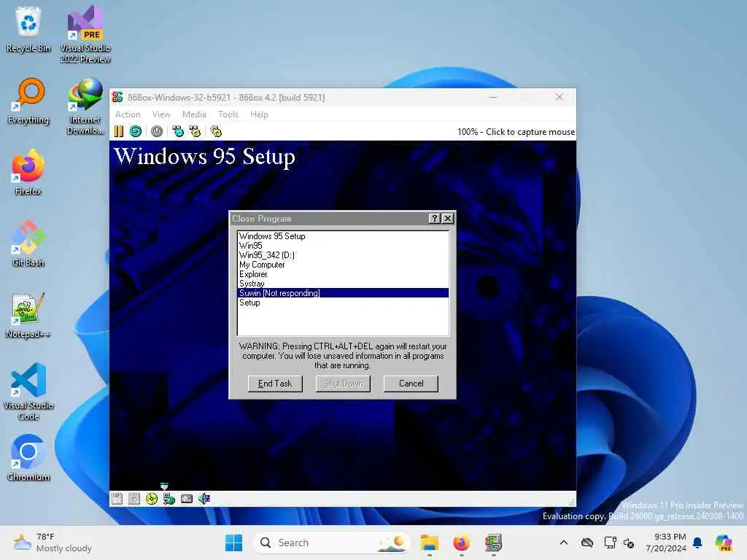Open the Windows Start menu
Viewport: 747px width, 560px height.
[x=233, y=542]
